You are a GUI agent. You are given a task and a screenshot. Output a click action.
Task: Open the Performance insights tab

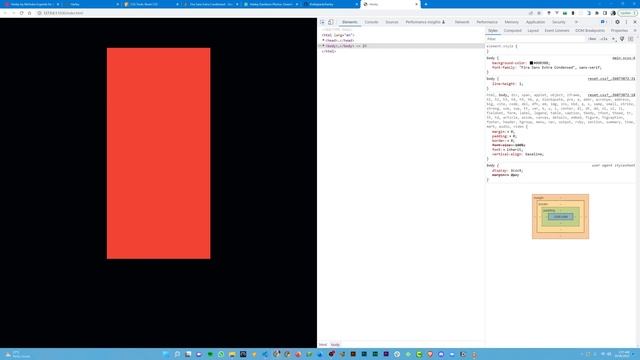click(x=425, y=22)
